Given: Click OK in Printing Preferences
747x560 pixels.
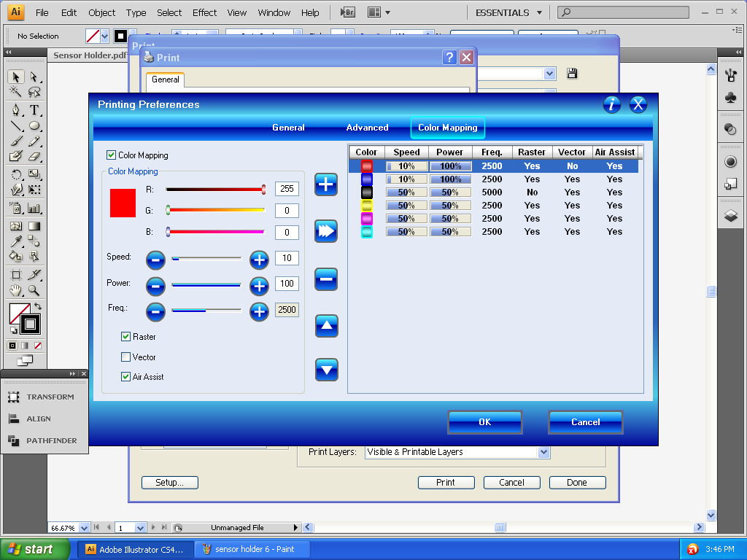Looking at the screenshot, I should tap(484, 422).
